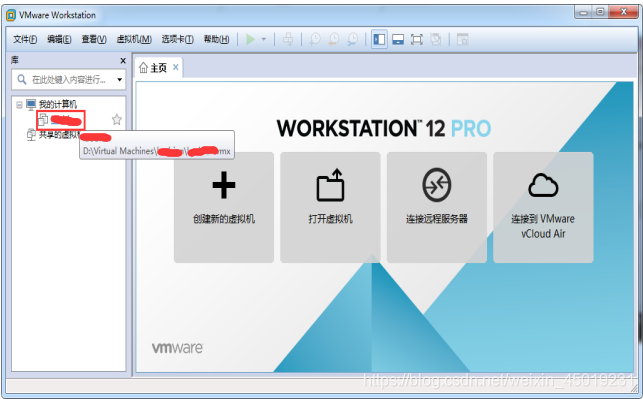The image size is (643, 399).
Task: Click the library search input field
Action: [68, 80]
